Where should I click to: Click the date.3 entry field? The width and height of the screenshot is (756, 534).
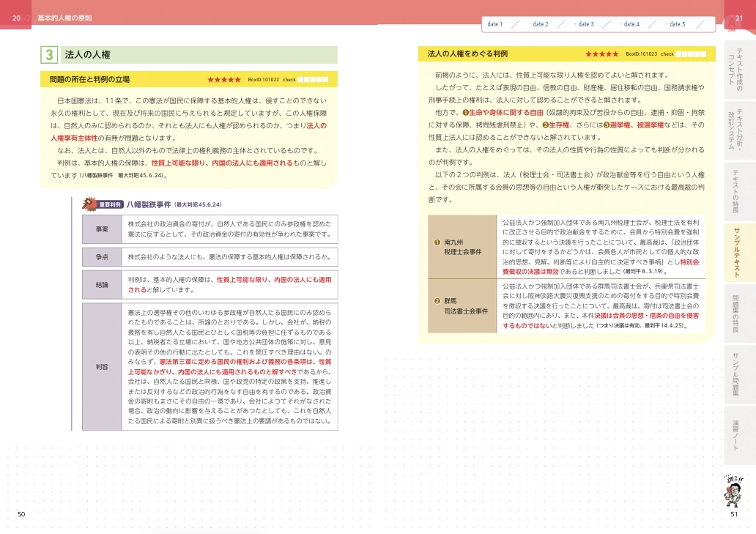click(593, 24)
